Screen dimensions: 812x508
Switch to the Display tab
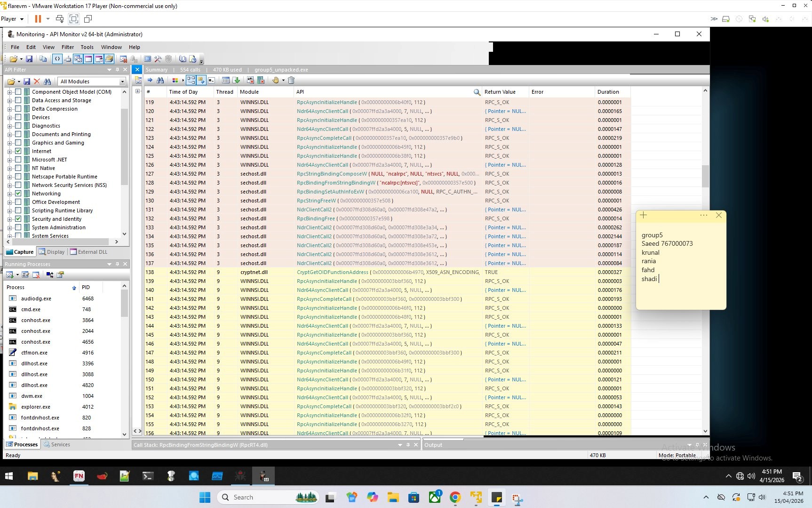point(52,252)
